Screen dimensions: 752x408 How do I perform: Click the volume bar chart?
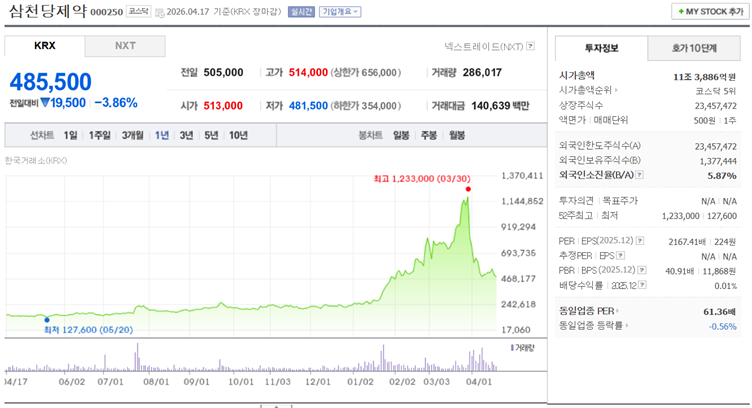coord(251,357)
